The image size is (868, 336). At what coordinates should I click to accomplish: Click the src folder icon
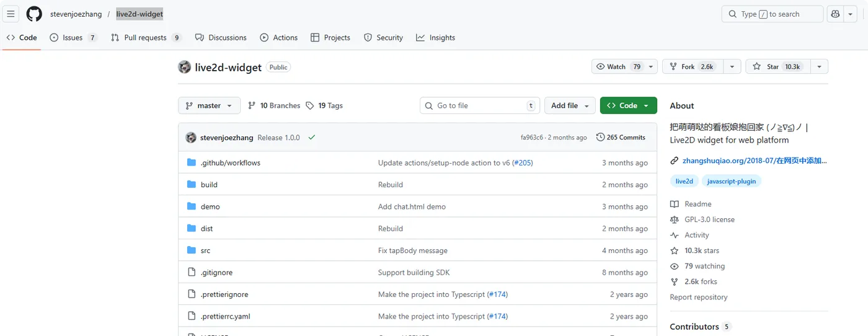[x=191, y=250]
